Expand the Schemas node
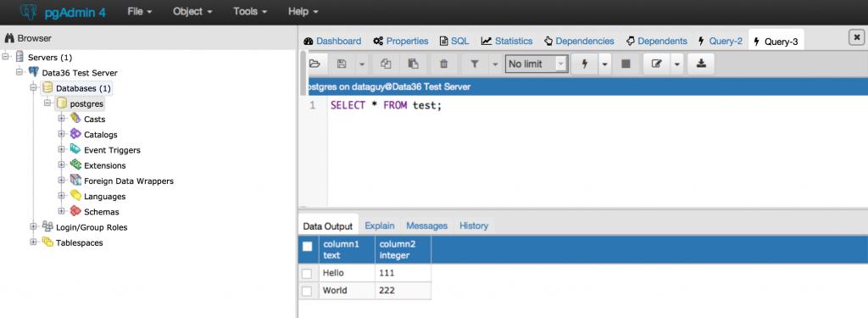 [61, 211]
